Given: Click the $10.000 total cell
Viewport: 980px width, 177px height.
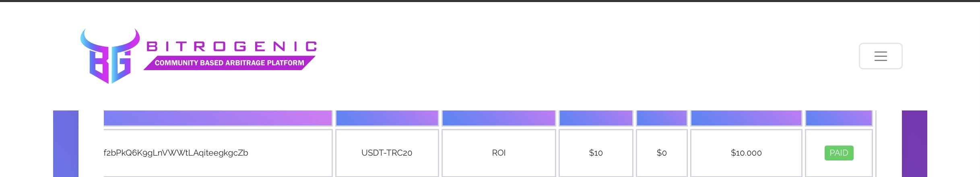Looking at the screenshot, I should click(746, 153).
